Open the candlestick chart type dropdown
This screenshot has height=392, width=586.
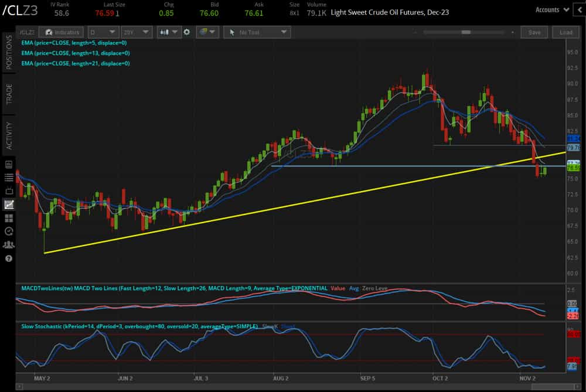169,32
